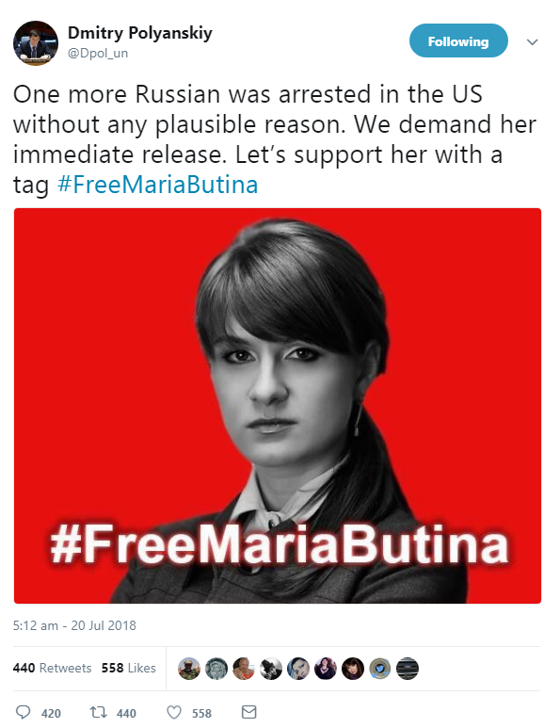Screen dimensions: 560x728
Task: Open the #FreeMariaButina hashtag link
Action: click(158, 185)
